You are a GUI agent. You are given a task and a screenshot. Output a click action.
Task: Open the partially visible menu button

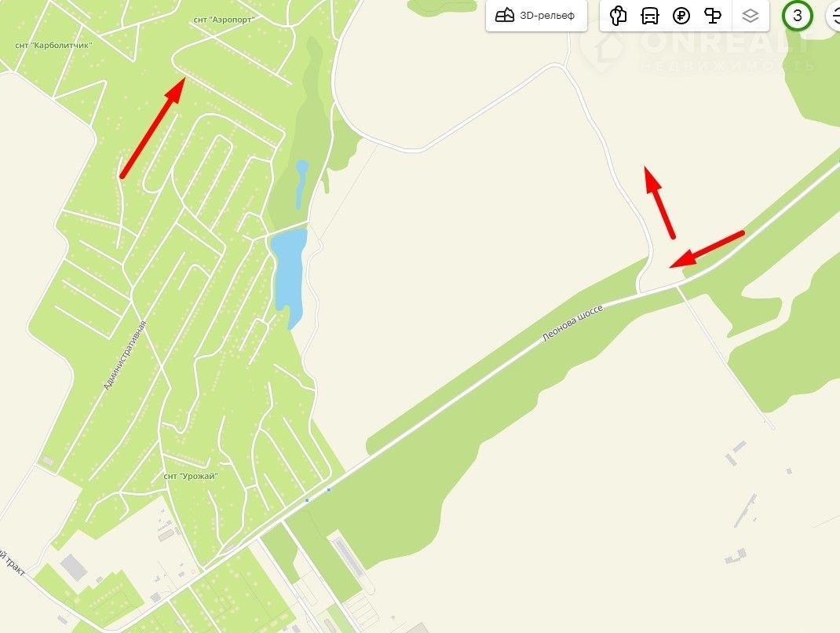[834, 16]
